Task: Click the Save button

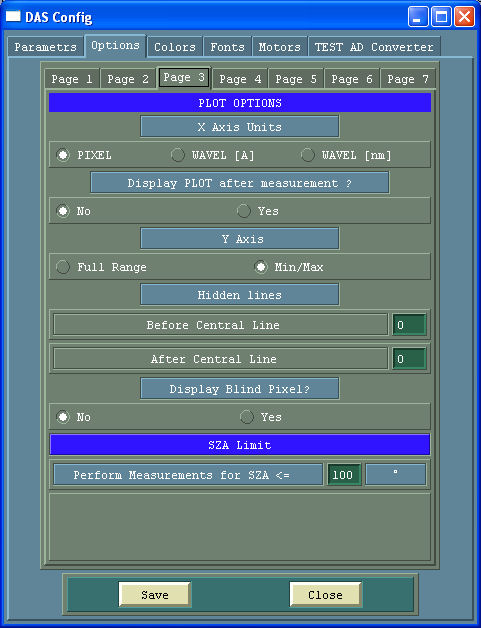Action: point(155,595)
